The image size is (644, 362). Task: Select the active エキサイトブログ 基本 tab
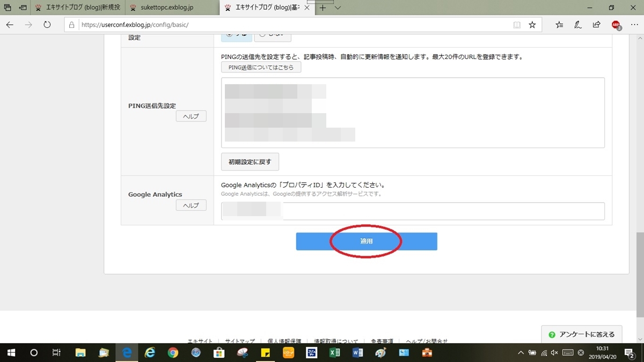267,8
